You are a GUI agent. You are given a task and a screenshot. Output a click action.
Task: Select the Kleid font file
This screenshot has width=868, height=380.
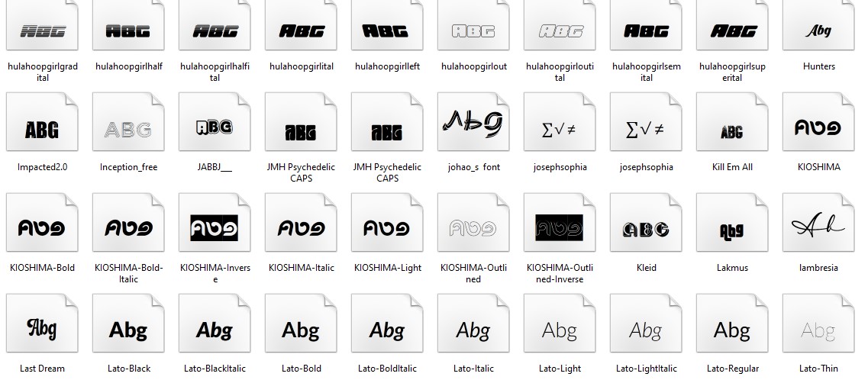click(646, 229)
